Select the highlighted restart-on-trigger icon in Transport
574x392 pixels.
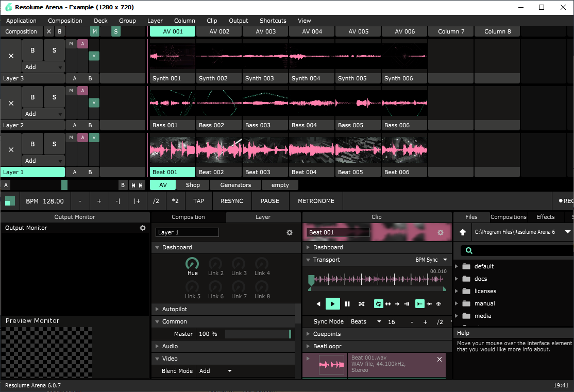419,304
